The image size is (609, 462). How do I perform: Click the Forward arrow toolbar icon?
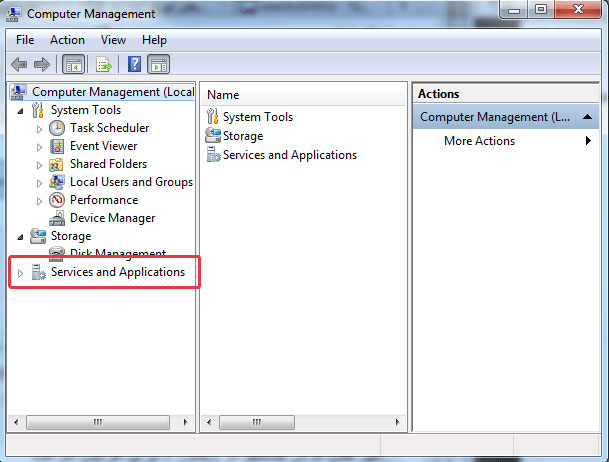pos(41,65)
